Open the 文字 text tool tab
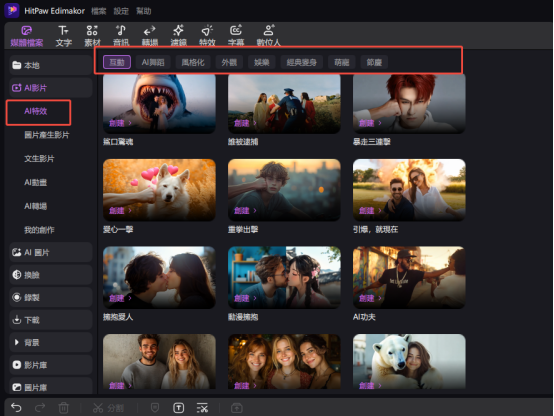Image resolution: width=554 pixels, height=416 pixels. 64,36
